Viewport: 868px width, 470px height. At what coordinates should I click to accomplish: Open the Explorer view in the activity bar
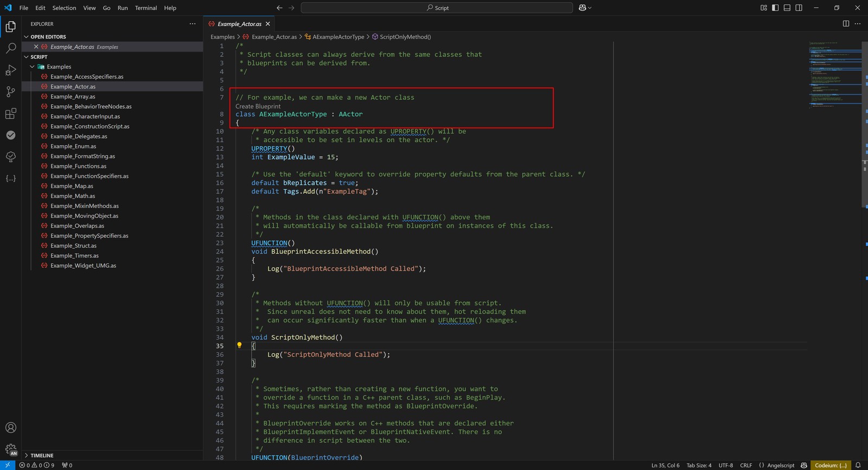10,27
